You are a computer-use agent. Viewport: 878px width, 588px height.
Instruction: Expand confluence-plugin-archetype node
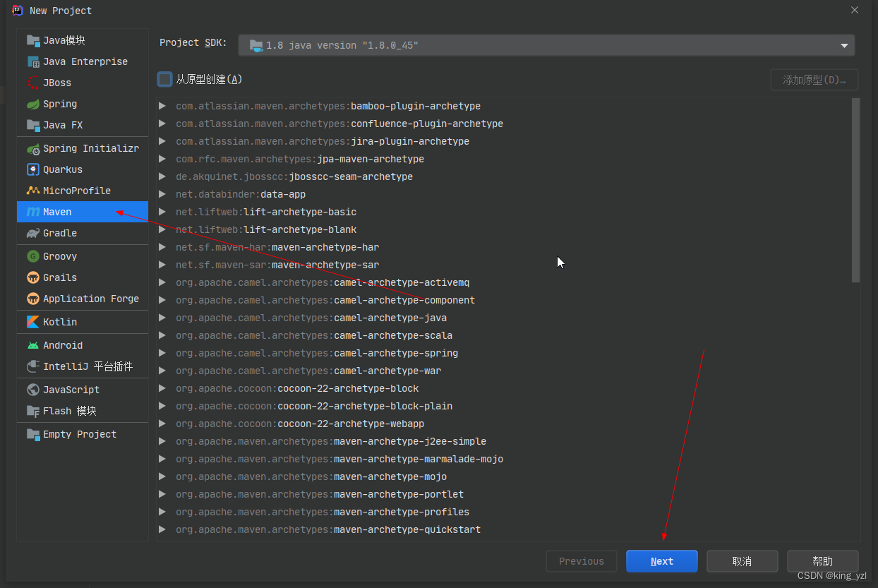pyautogui.click(x=162, y=124)
